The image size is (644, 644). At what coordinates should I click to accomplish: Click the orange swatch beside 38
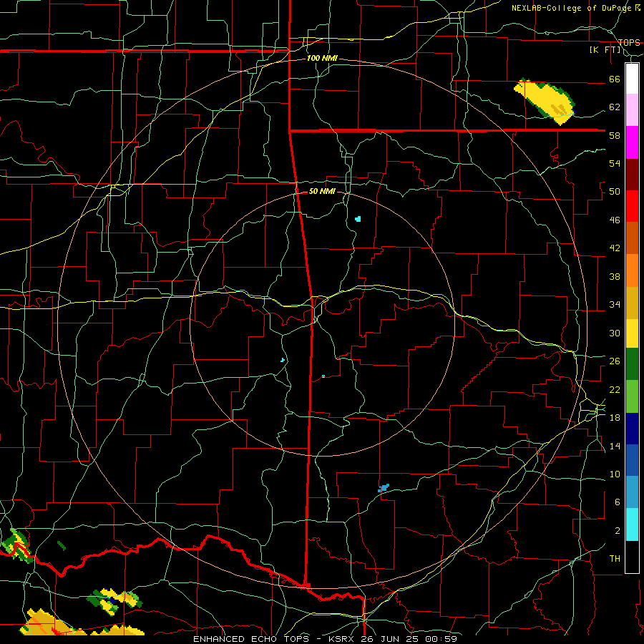click(632, 270)
